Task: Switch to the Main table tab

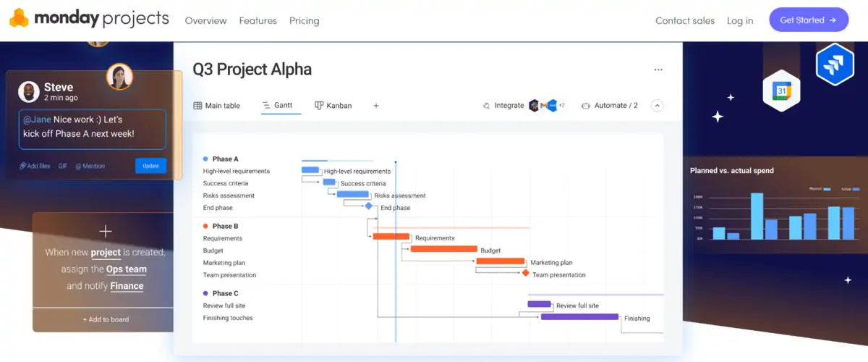Action: click(x=216, y=106)
